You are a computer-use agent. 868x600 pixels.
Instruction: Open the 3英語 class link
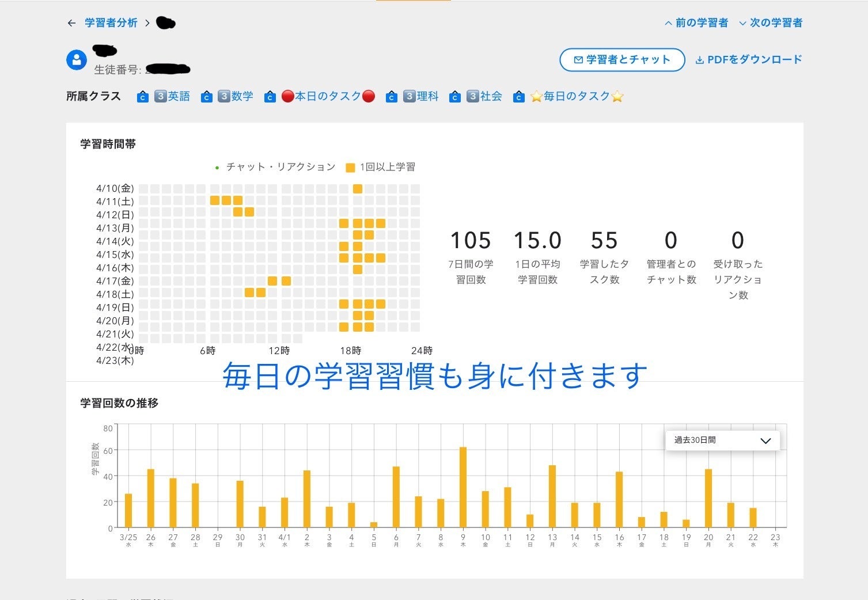pyautogui.click(x=172, y=97)
